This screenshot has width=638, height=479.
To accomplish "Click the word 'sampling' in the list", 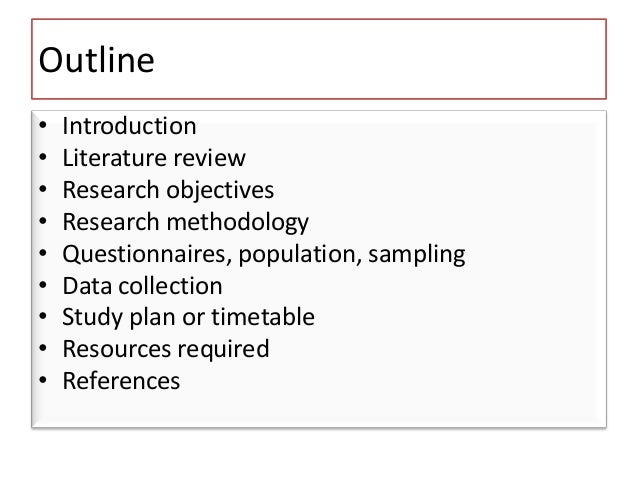I will tap(417, 255).
